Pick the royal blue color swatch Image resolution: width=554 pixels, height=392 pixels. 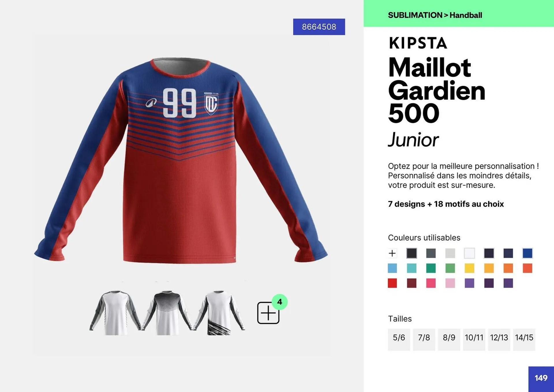pos(527,253)
